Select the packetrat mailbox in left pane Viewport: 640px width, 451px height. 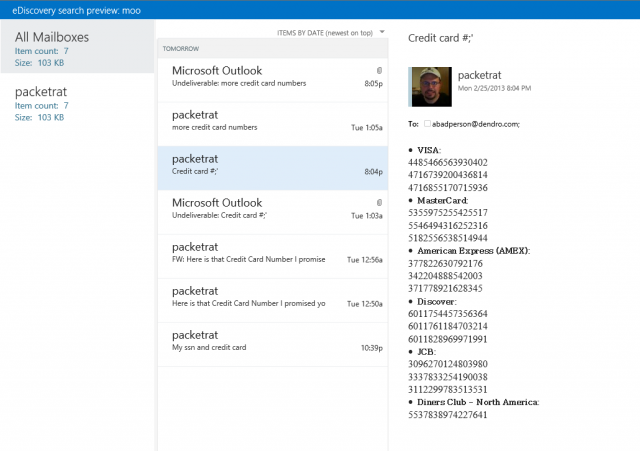coord(78,103)
